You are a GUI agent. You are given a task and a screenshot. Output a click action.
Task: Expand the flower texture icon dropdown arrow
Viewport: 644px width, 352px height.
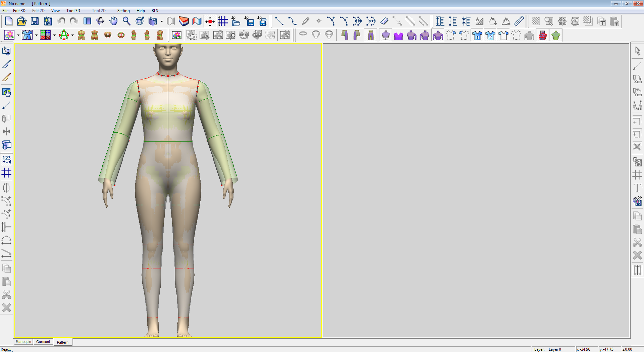pos(18,35)
